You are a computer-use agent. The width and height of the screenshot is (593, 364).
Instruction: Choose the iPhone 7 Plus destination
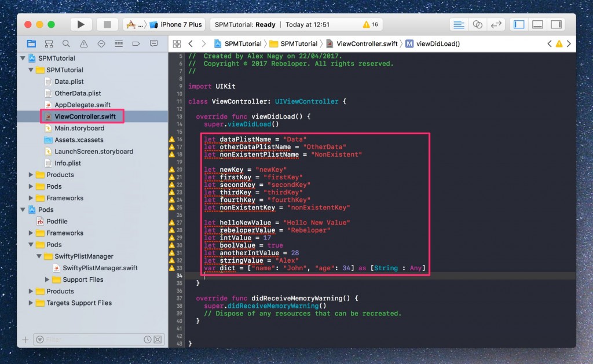[176, 24]
